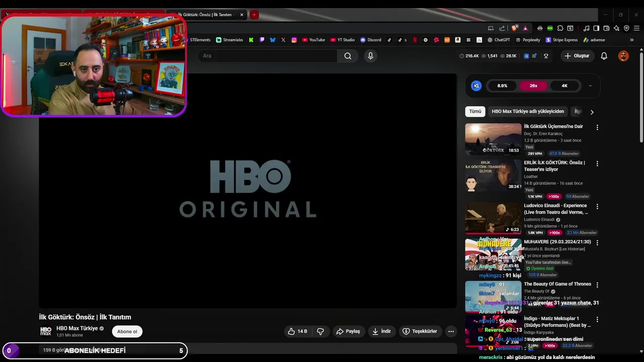644x362 pixels.
Task: Close the İlk Göktürk browser tab
Action: point(242,15)
